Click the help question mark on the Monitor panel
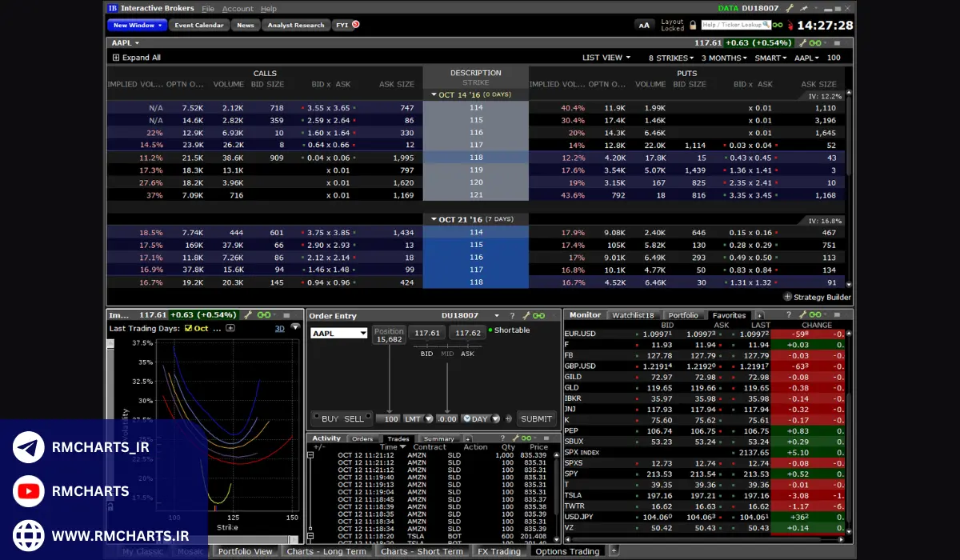 789,314
